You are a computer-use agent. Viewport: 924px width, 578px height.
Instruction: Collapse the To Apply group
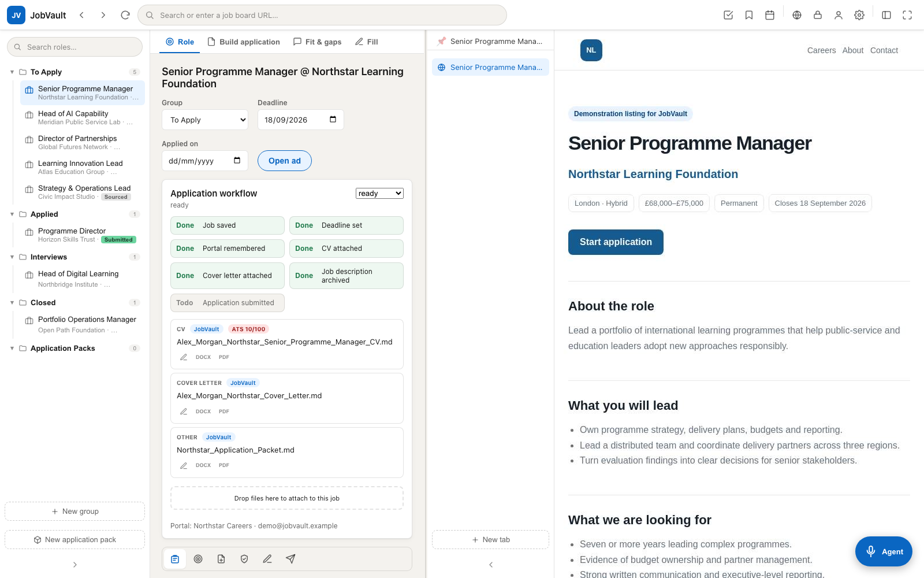coord(12,72)
